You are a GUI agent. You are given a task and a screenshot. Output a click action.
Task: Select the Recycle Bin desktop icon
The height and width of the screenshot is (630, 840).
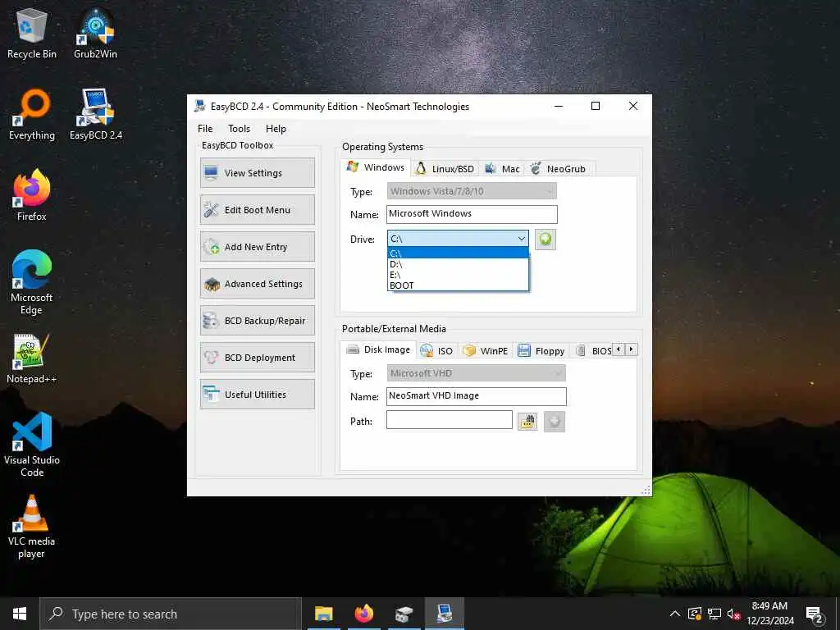(x=32, y=34)
